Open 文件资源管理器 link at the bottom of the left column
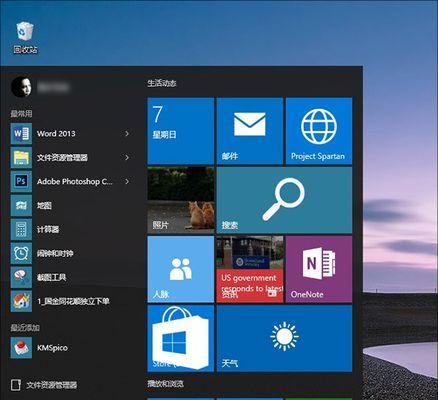This screenshot has width=438, height=400. [44, 385]
